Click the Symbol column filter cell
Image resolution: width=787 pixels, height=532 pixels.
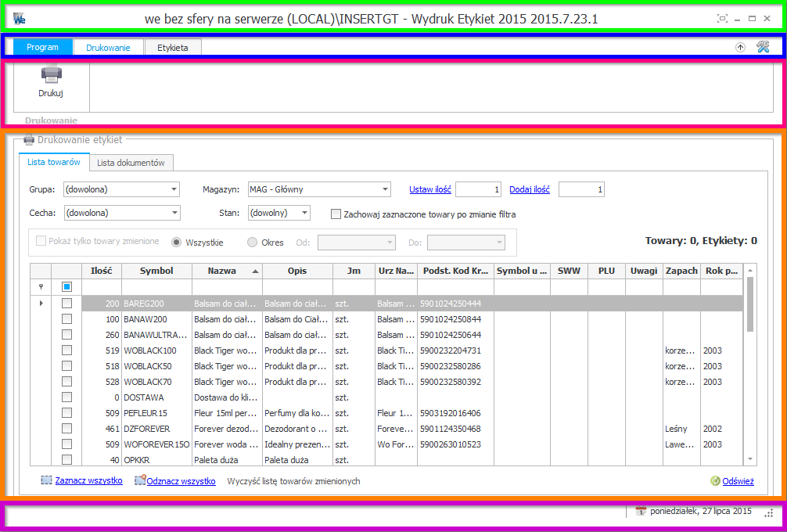pyautogui.click(x=156, y=286)
